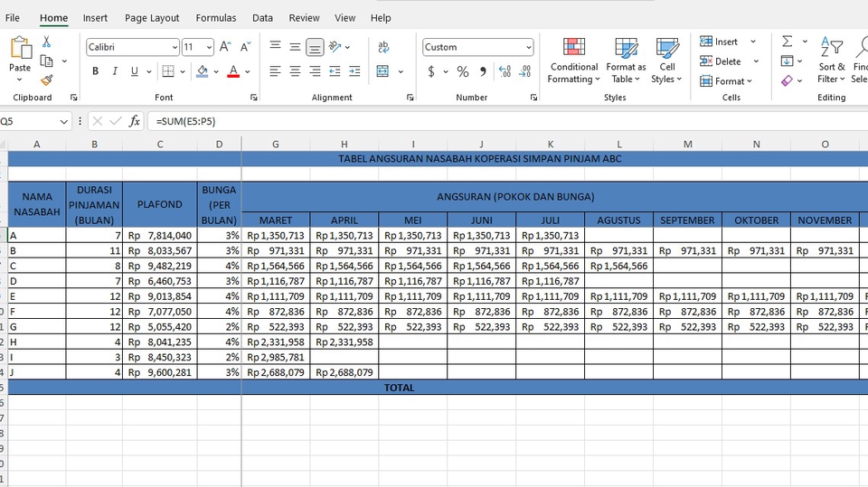Toggle Wrap Text
Viewport: 868px width, 487px height.
[x=383, y=47]
